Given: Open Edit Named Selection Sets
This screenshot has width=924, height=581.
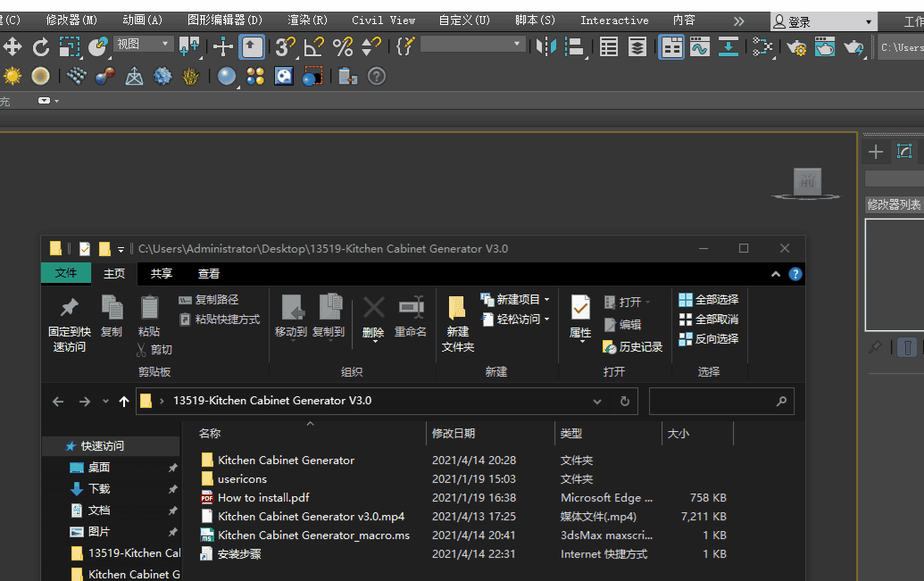Looking at the screenshot, I should click(404, 46).
